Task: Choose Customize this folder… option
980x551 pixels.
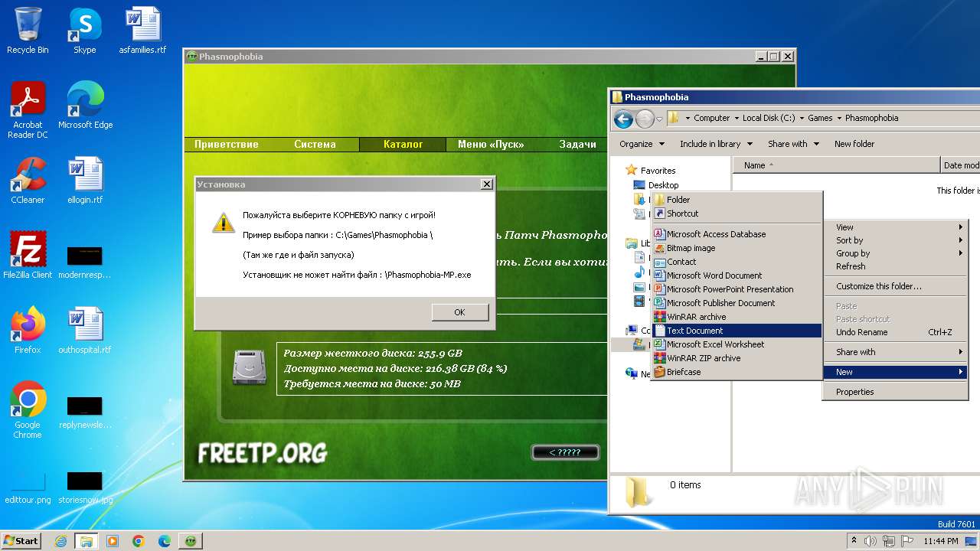Action: point(895,286)
